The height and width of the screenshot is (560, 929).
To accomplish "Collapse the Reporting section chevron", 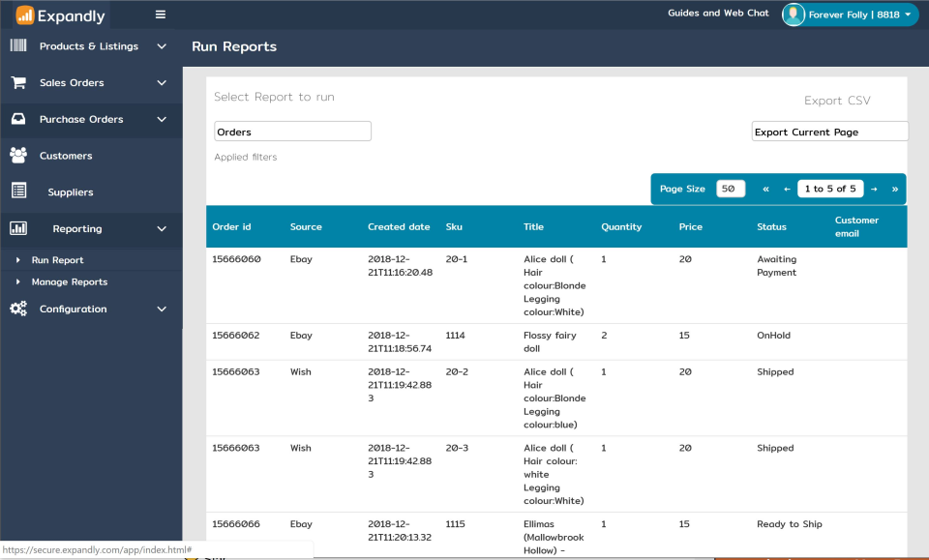I will (161, 229).
